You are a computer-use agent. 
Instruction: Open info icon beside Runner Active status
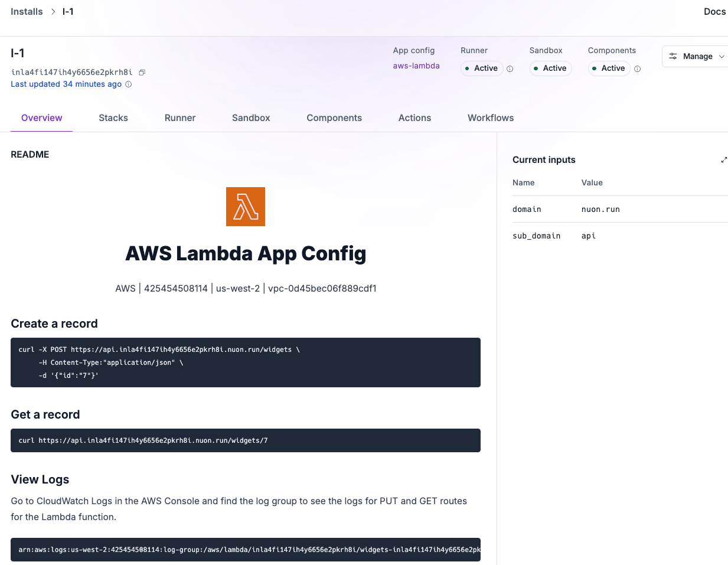tap(510, 69)
